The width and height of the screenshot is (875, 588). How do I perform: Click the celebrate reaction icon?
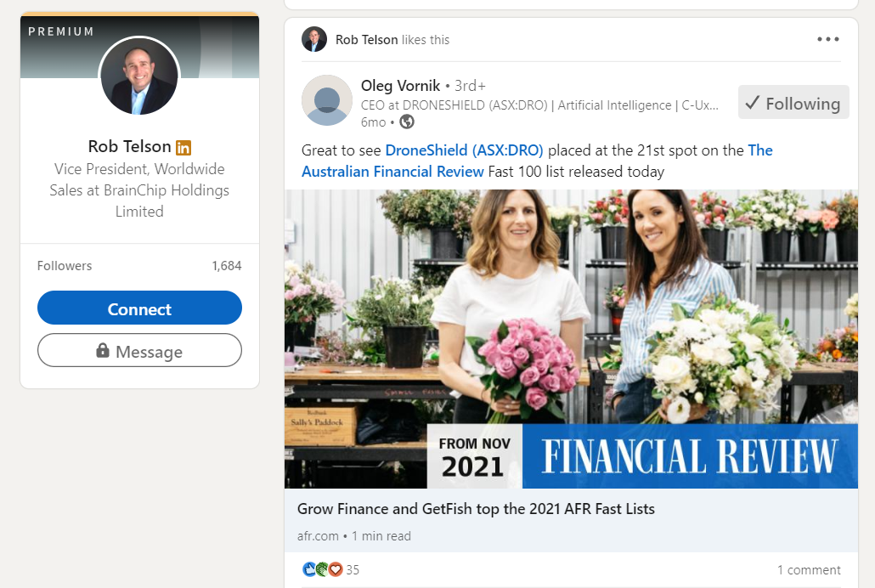[322, 569]
